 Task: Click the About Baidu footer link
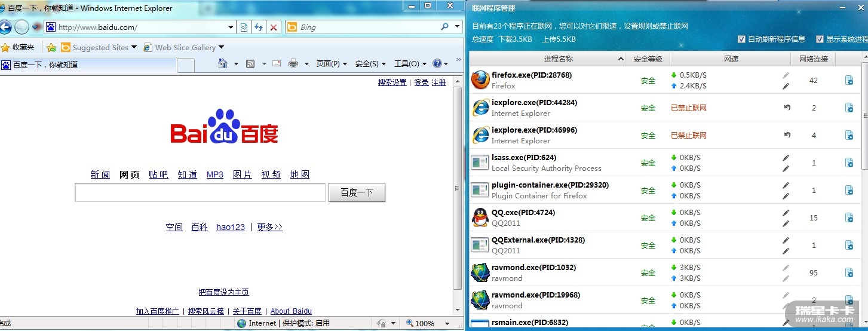pos(291,311)
